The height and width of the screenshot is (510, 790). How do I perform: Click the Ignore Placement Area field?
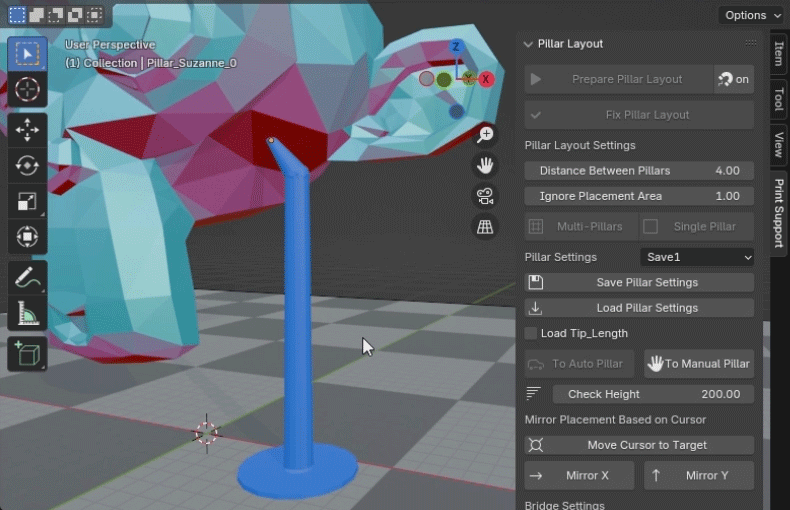pos(639,196)
